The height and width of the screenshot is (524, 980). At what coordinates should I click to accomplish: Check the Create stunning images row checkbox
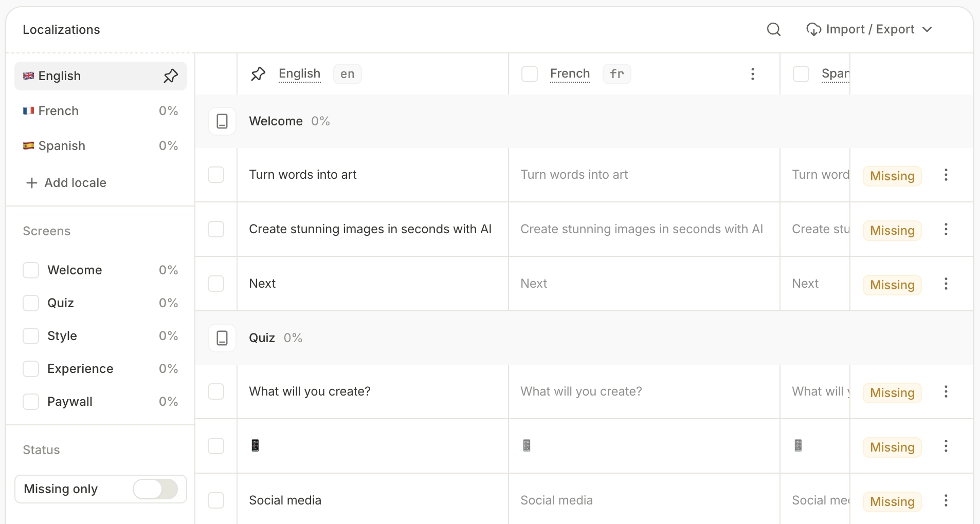click(216, 229)
